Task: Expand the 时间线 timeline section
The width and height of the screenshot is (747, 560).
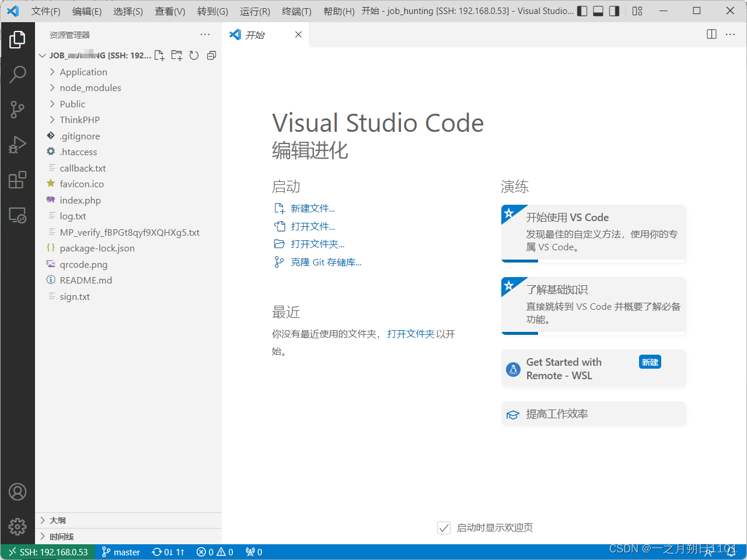Action: point(128,537)
